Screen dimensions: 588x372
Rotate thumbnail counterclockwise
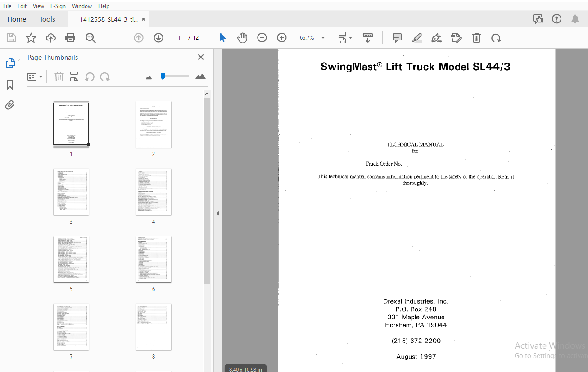tap(90, 76)
